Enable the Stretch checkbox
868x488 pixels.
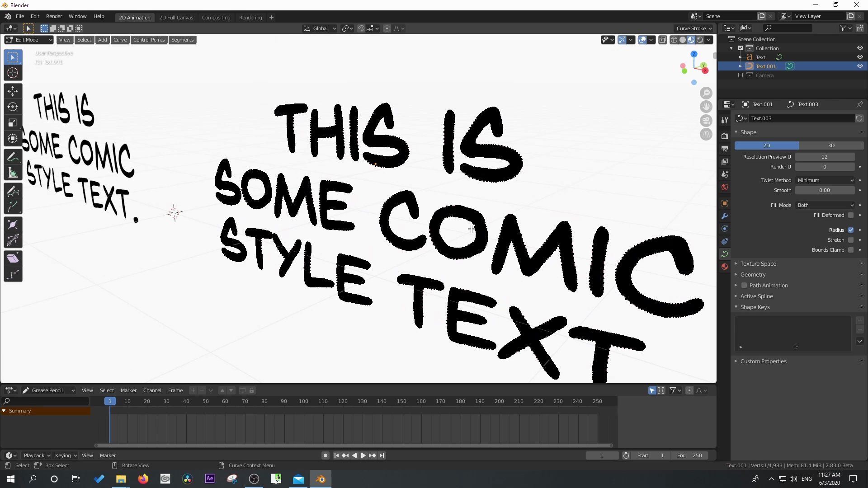(851, 240)
